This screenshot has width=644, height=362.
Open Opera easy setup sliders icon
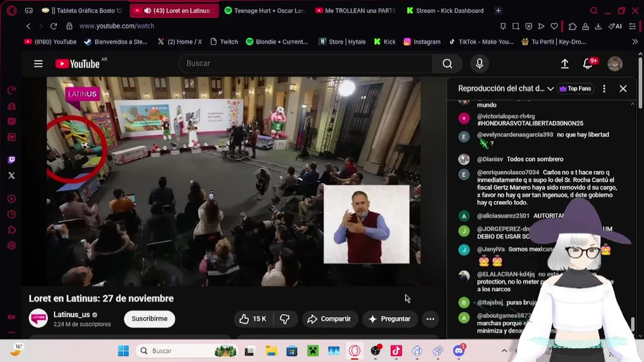coord(632,26)
